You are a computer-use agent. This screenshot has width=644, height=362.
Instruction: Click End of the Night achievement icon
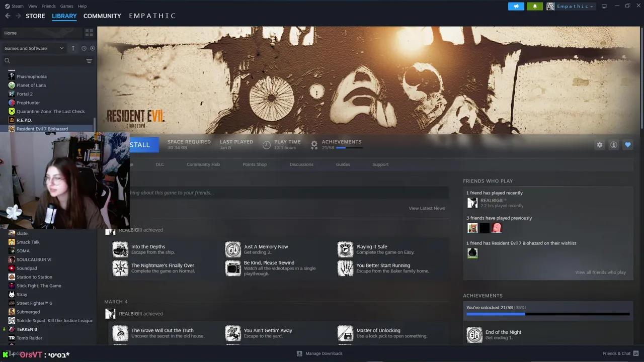[x=474, y=335]
